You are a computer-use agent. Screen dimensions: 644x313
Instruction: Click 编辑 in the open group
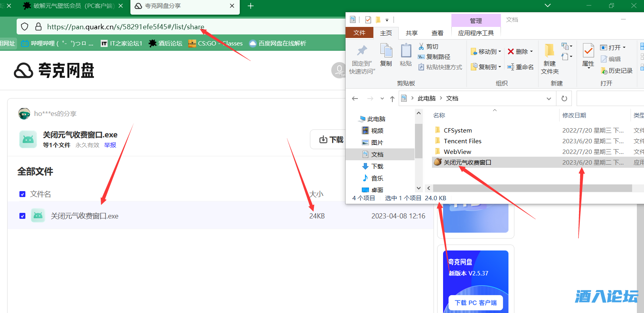coord(611,59)
